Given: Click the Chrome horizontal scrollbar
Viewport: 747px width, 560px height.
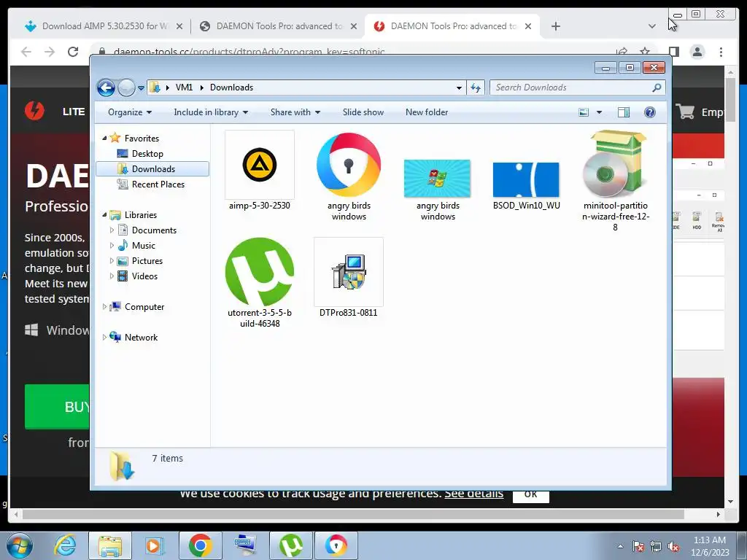Looking at the screenshot, I should [353, 514].
